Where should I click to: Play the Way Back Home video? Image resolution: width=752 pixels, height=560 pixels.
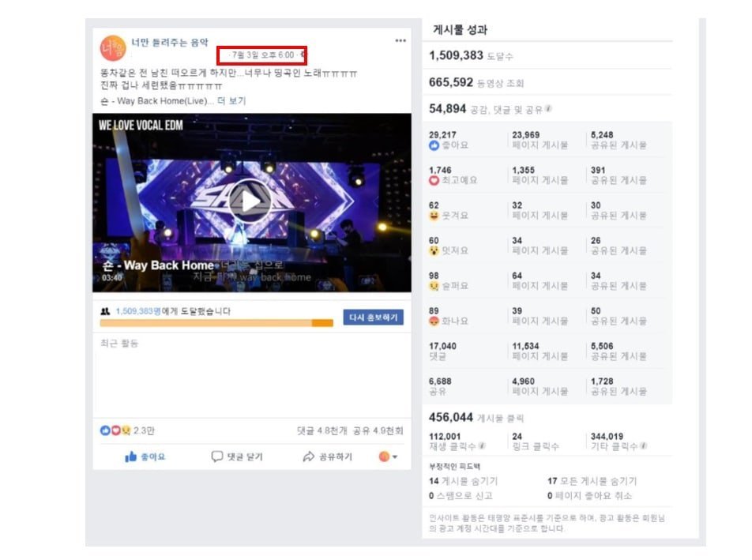click(x=250, y=201)
